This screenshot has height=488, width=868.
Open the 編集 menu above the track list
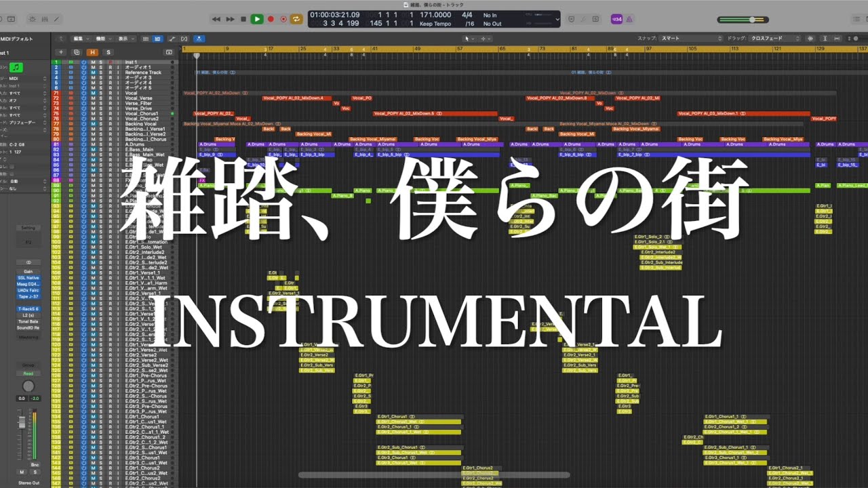(x=79, y=38)
